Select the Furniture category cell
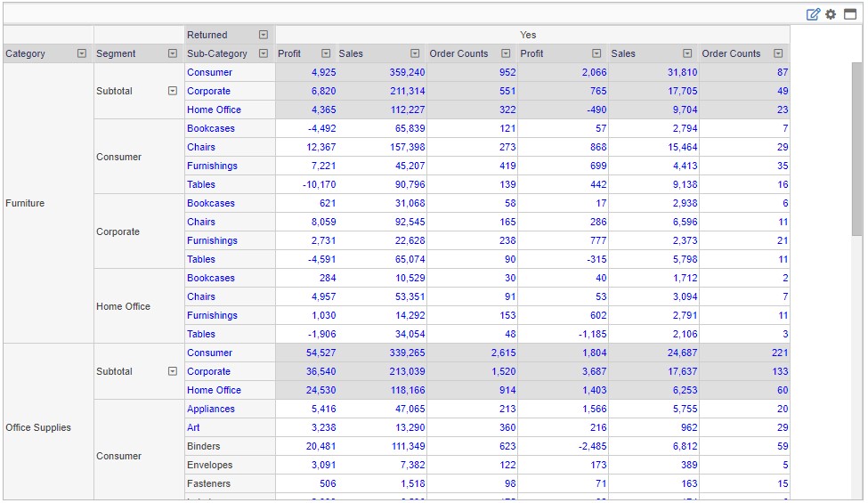 pyautogui.click(x=25, y=203)
